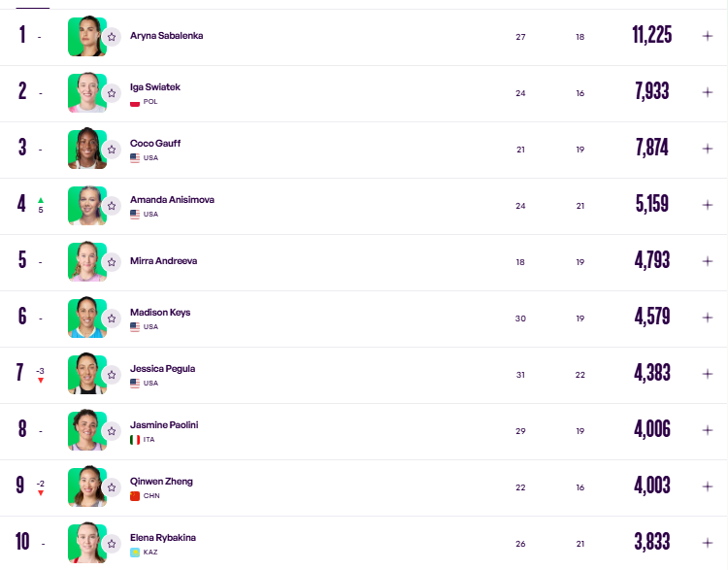Favorite Aryna Sabalenka with star icon
This screenshot has height=570, width=728.
(112, 37)
